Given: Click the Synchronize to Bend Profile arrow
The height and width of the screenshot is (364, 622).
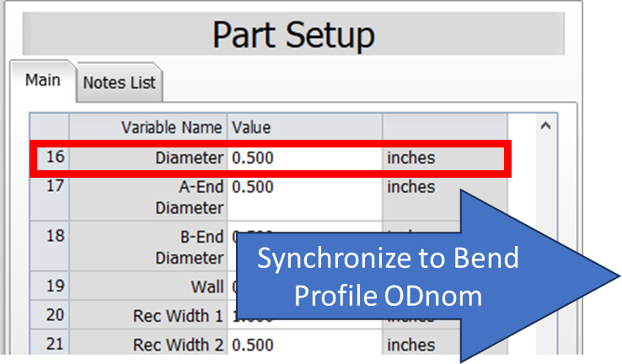Looking at the screenshot, I should (x=428, y=276).
